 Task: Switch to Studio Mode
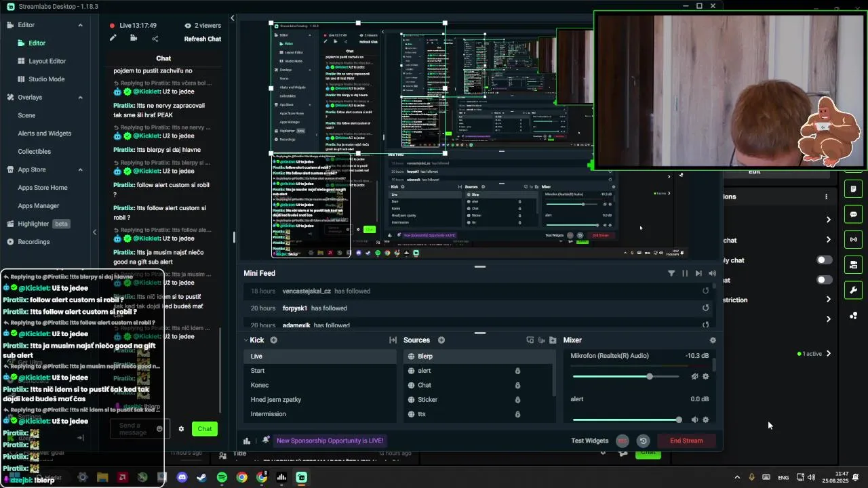pos(46,79)
